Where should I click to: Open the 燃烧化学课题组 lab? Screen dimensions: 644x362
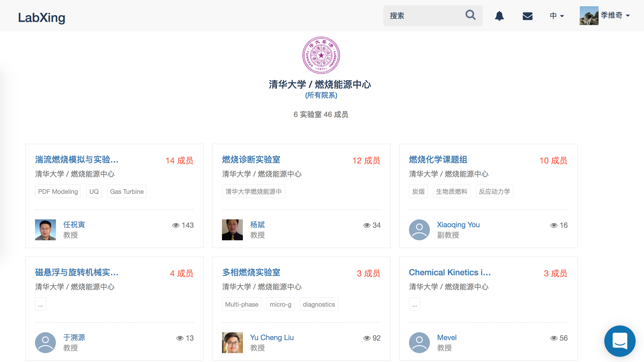click(438, 160)
